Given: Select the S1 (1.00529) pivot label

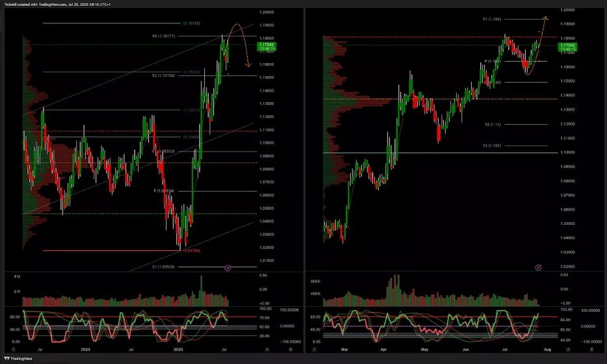Looking at the screenshot, I should pos(165,266).
